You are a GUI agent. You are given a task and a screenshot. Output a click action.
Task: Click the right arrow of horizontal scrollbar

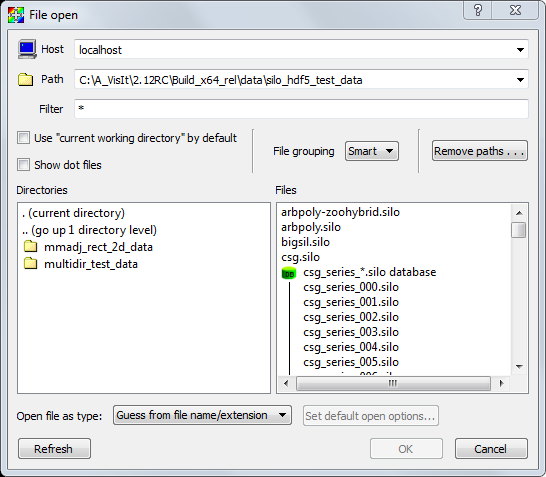tap(501, 383)
